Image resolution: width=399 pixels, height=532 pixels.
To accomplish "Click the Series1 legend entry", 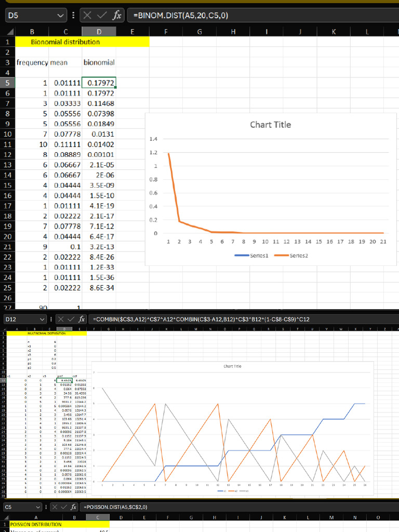I will pos(251,256).
